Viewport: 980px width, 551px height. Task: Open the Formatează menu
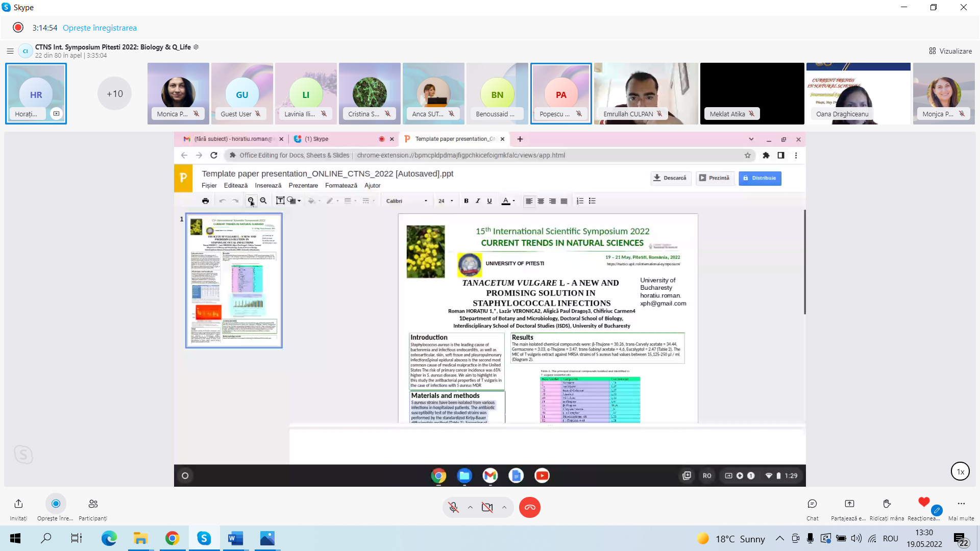click(341, 186)
